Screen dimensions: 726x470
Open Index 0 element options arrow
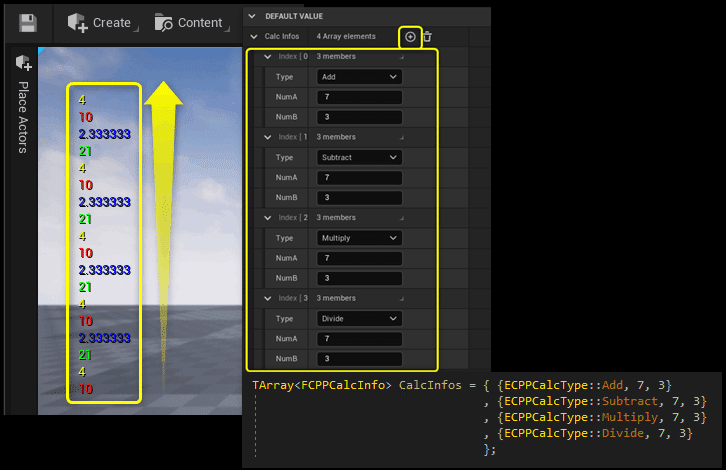point(401,57)
